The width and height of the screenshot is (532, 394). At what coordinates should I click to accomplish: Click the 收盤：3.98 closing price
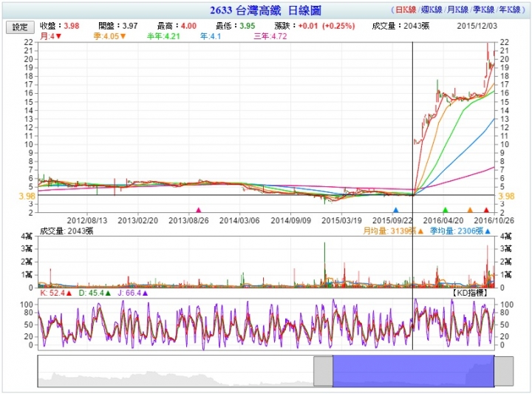tap(59, 26)
